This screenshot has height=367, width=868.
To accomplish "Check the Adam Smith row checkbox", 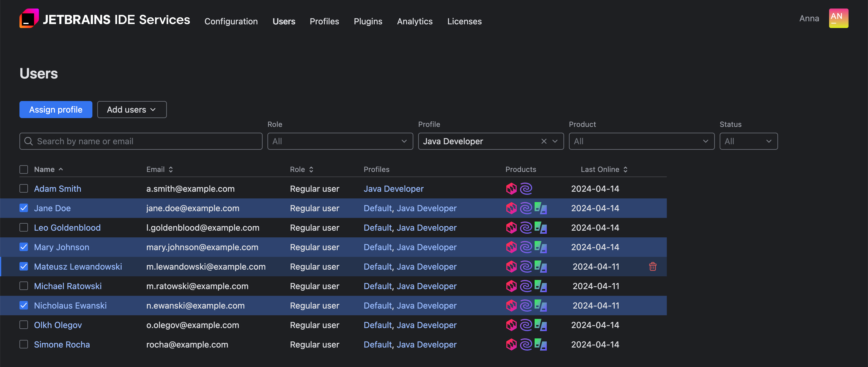I will point(24,188).
